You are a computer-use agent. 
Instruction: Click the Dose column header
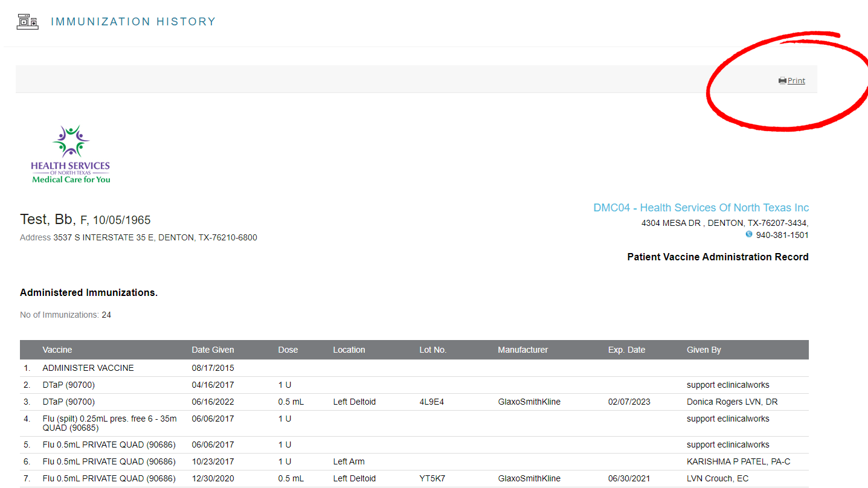point(288,349)
